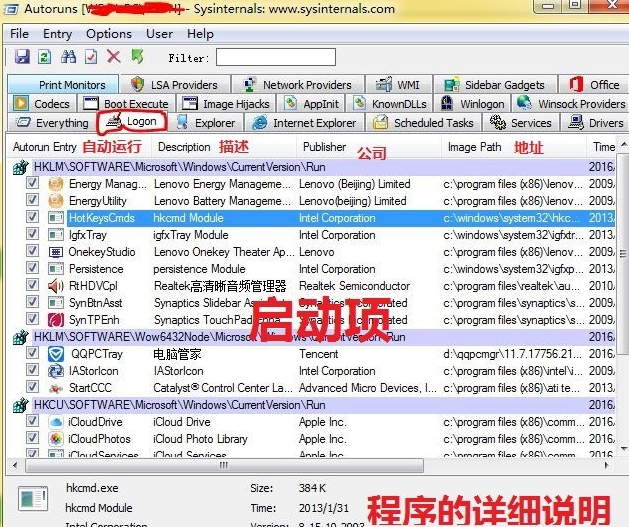Image resolution: width=629 pixels, height=527 pixels.
Task: Open the Image Hijacks tab
Action: 226,104
